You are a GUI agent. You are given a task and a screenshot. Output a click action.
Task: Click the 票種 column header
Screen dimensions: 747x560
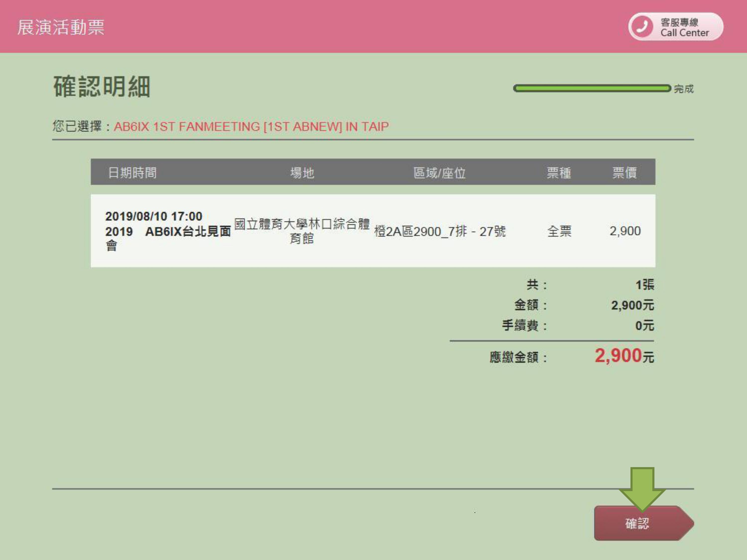[559, 172]
